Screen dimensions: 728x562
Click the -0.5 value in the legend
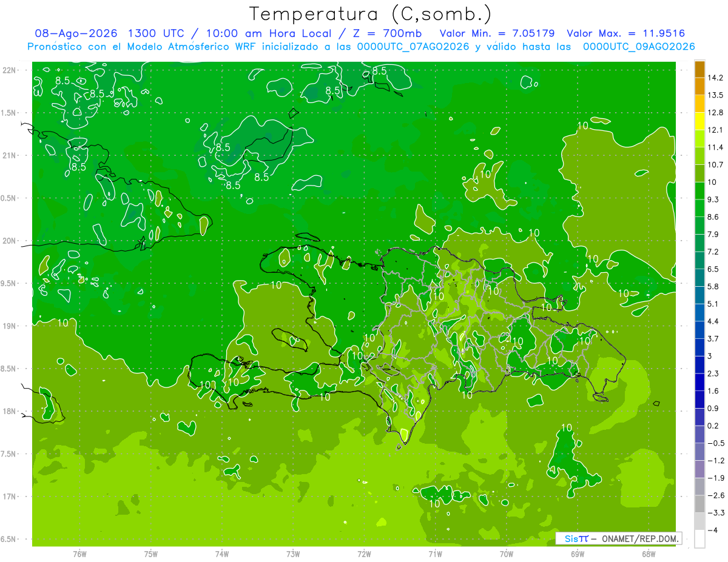pos(715,443)
